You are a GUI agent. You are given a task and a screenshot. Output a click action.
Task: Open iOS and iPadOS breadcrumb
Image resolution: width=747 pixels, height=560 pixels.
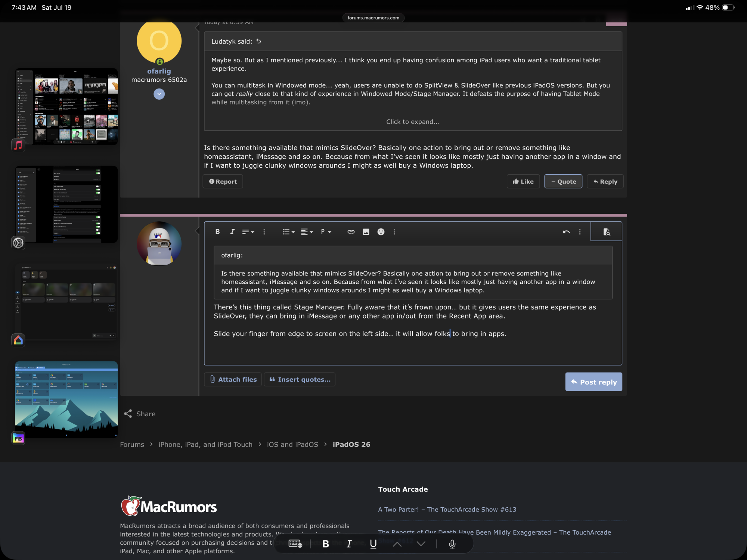tap(292, 444)
